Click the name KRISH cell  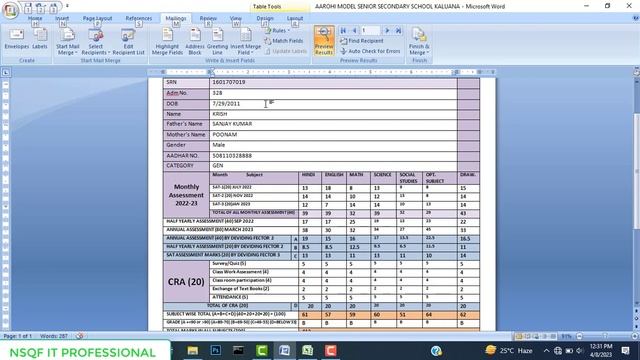(x=333, y=114)
